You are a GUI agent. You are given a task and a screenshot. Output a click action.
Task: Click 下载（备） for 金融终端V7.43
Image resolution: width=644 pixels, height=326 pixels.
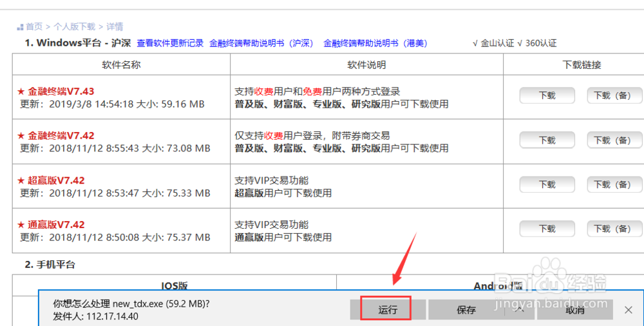614,95
